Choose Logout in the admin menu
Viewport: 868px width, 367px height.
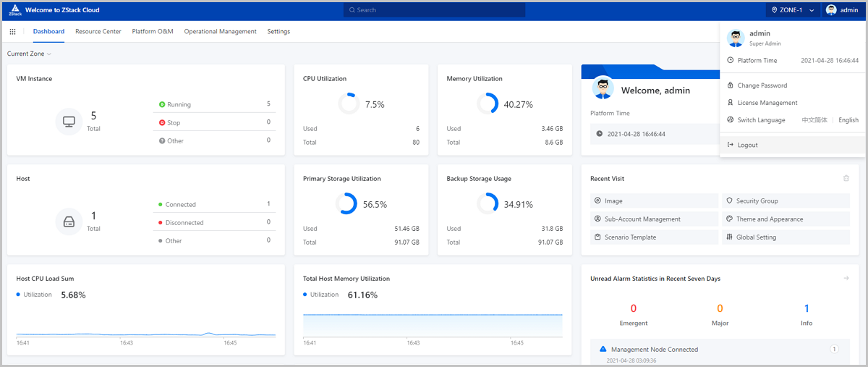click(747, 145)
